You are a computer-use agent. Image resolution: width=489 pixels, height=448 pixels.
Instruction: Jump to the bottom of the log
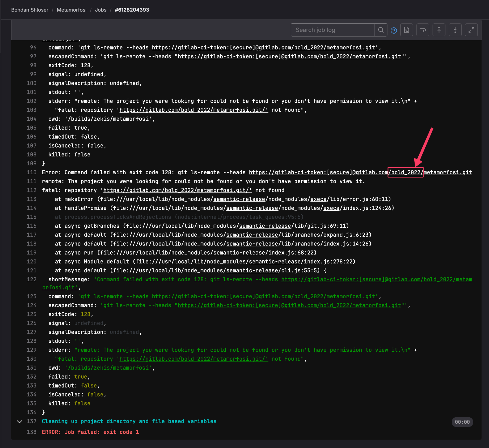[455, 30]
